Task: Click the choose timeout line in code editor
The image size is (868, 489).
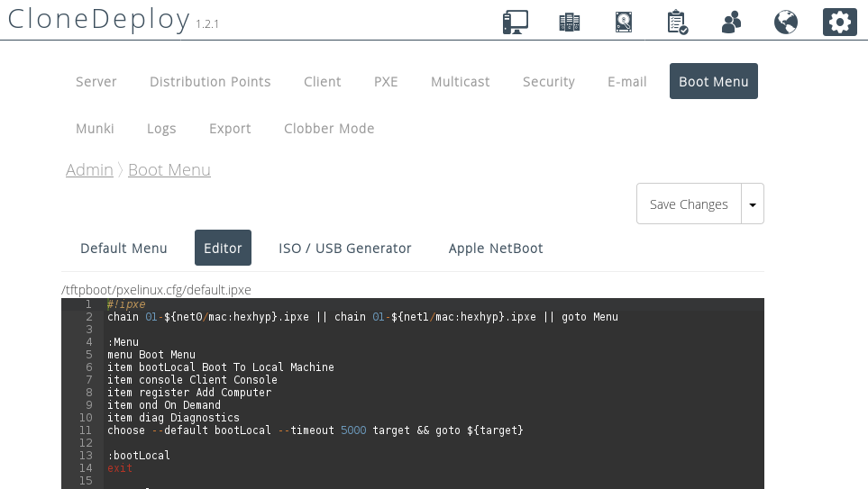Action: (x=315, y=430)
